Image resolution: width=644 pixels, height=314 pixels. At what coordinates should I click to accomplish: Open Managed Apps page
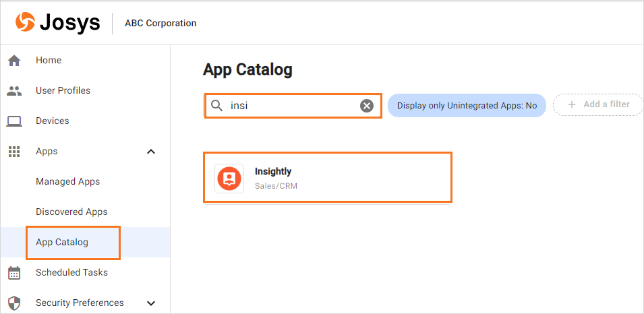click(x=67, y=181)
